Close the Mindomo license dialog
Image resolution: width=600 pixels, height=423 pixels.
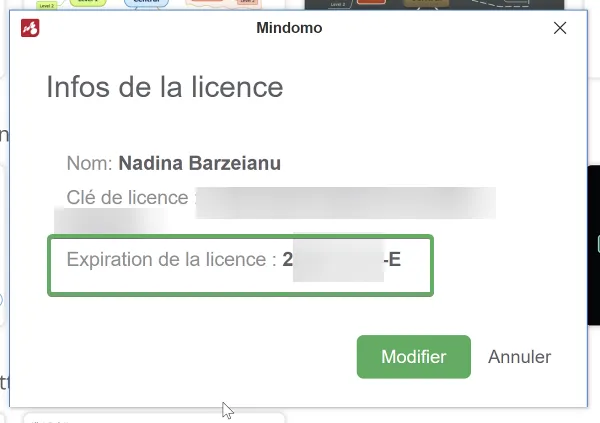pyautogui.click(x=560, y=29)
